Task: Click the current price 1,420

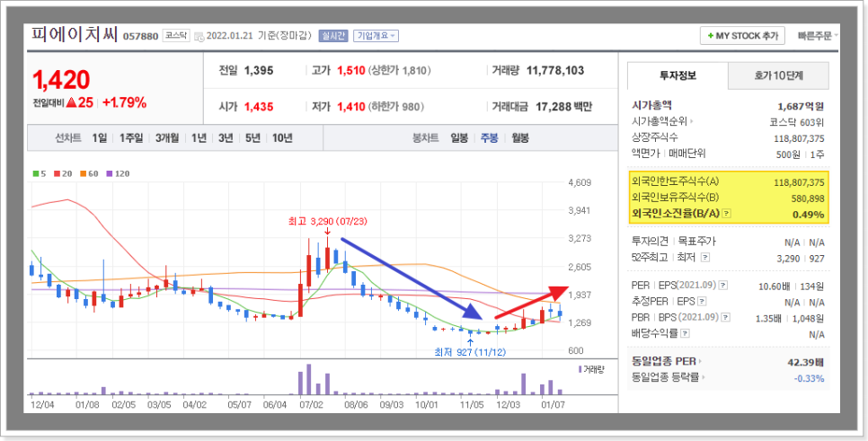Action: [x=61, y=81]
